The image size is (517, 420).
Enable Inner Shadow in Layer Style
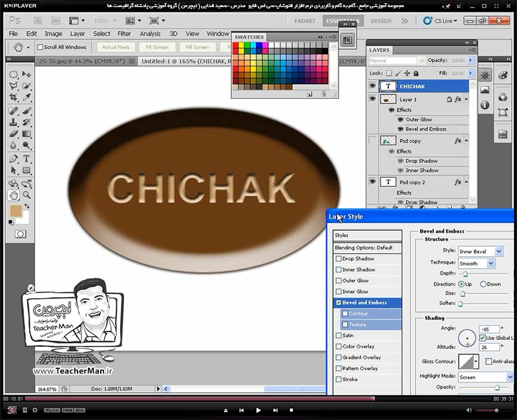(x=338, y=269)
